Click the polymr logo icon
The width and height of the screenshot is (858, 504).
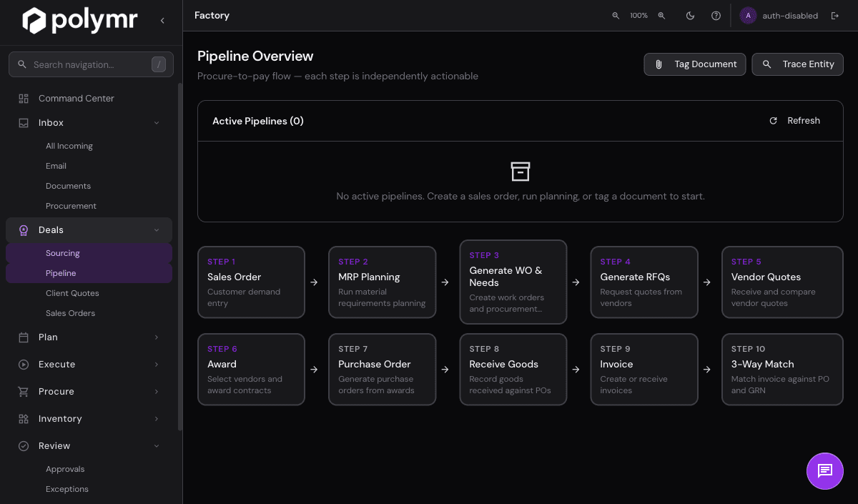click(x=34, y=20)
